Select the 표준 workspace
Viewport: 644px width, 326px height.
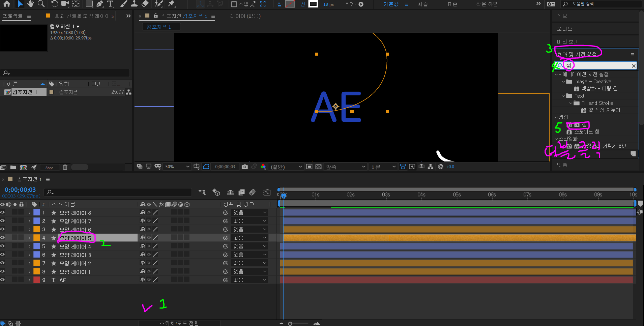tap(452, 4)
